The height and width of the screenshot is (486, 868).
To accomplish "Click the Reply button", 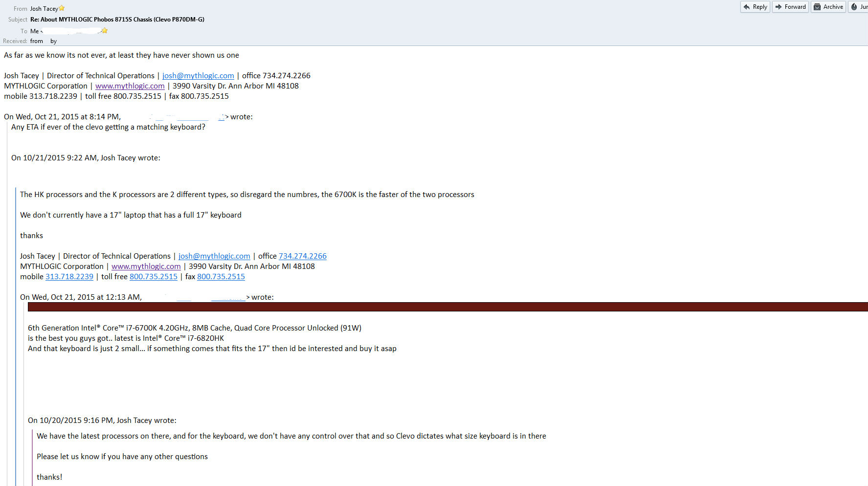I will (755, 7).
